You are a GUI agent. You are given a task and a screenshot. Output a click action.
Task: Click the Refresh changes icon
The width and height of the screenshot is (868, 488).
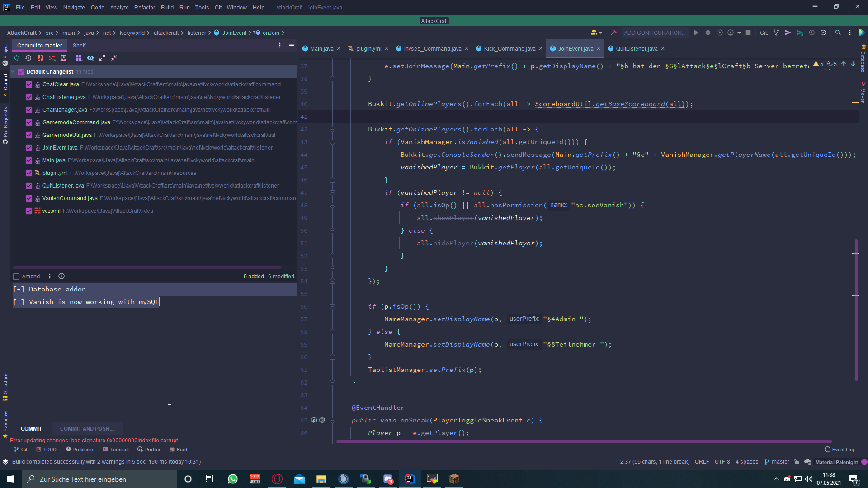17,58
